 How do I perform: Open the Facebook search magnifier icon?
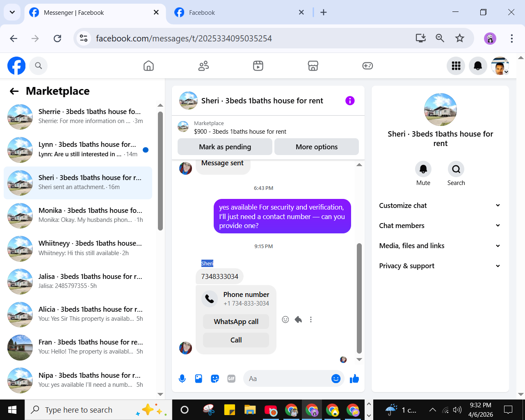pos(39,66)
